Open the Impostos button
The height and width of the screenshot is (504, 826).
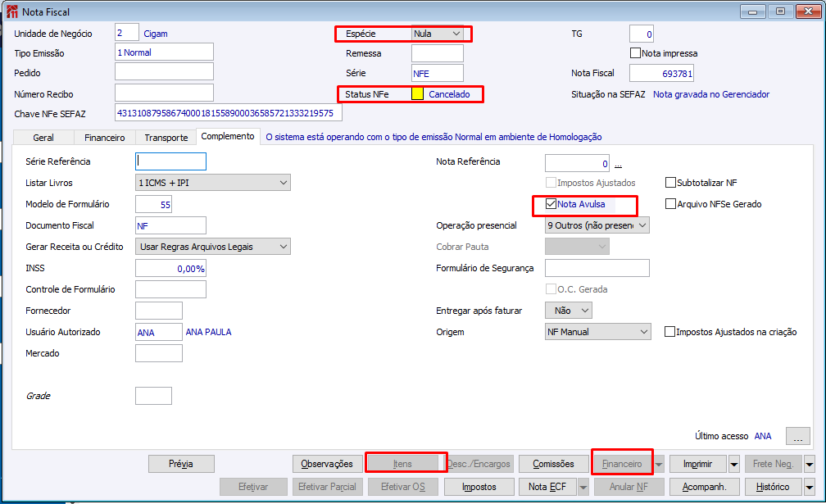[x=479, y=487]
